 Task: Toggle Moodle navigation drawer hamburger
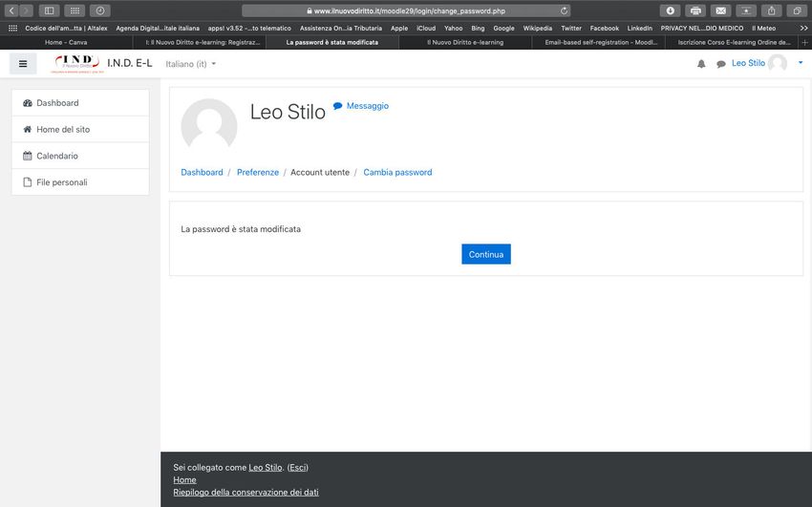tap(23, 64)
